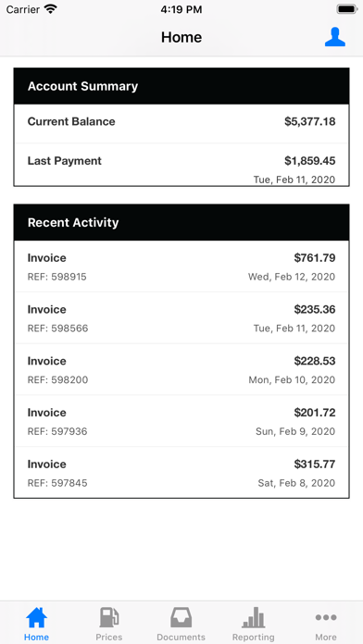
Task: Open invoice REF: 598200
Action: pos(181,369)
